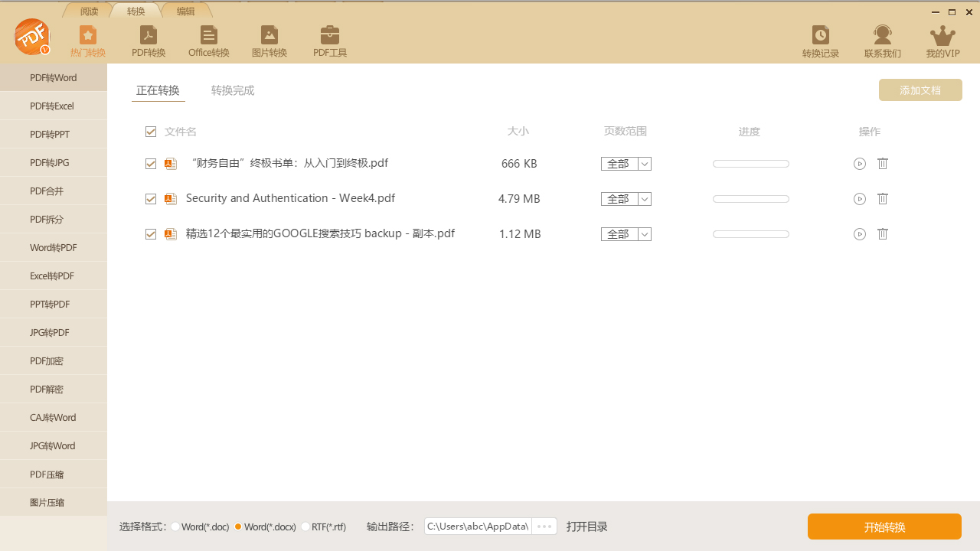Toggle the select-all 文件名 checkbox
Viewport: 980px width, 551px height.
point(151,132)
